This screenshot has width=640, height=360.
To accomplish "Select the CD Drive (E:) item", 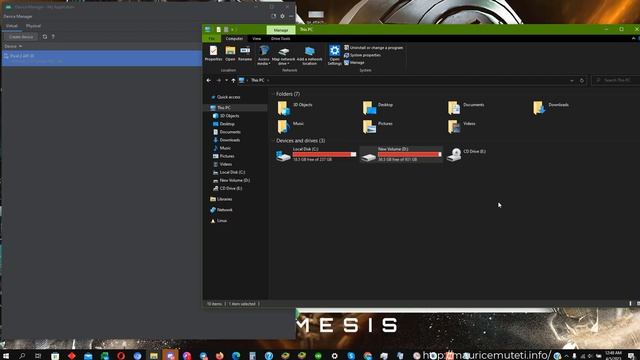I will [x=467, y=154].
